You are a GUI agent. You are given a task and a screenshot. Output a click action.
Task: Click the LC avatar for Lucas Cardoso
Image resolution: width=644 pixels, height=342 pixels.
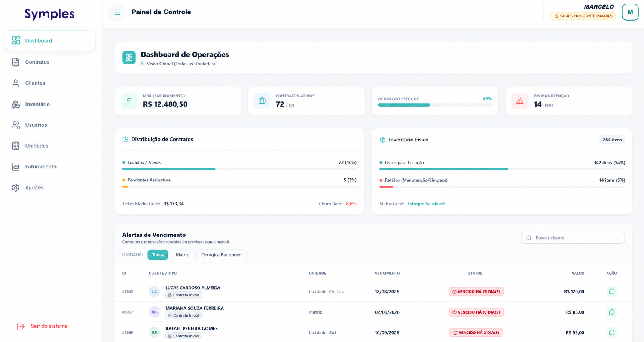[x=155, y=291]
